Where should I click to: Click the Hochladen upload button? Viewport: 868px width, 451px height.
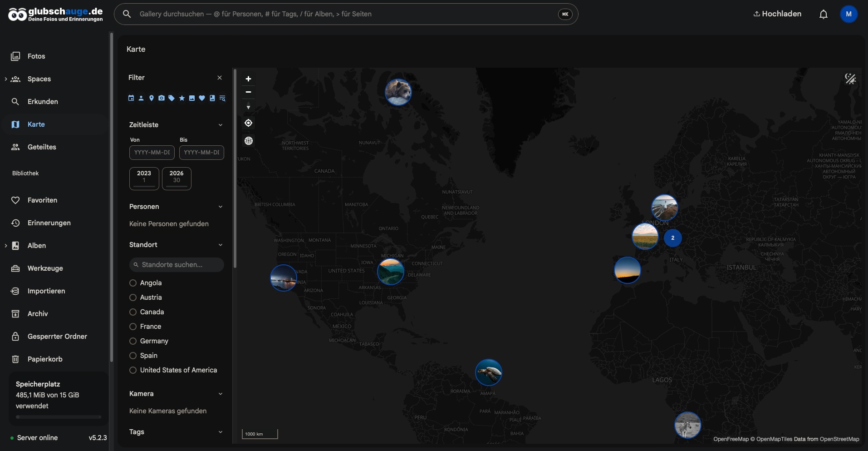coord(777,14)
